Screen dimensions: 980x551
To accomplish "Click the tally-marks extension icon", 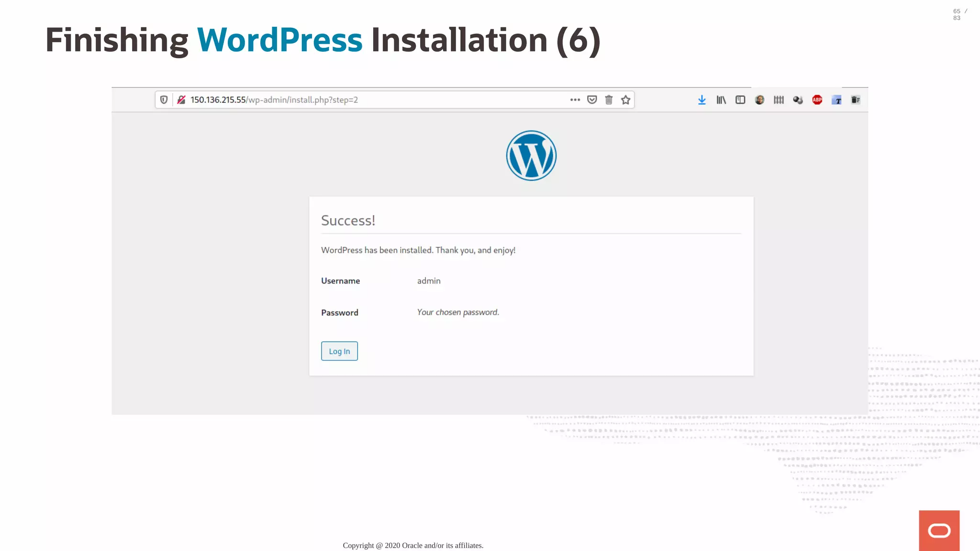I will pyautogui.click(x=779, y=100).
